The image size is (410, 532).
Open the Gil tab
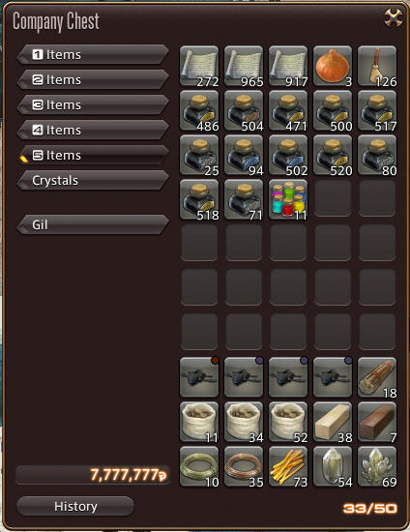[x=93, y=224]
